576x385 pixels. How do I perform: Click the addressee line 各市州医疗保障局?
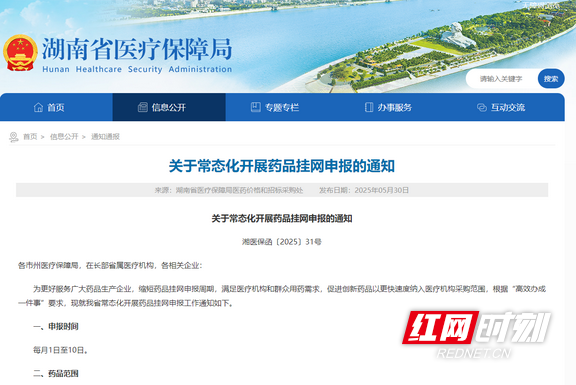point(110,265)
